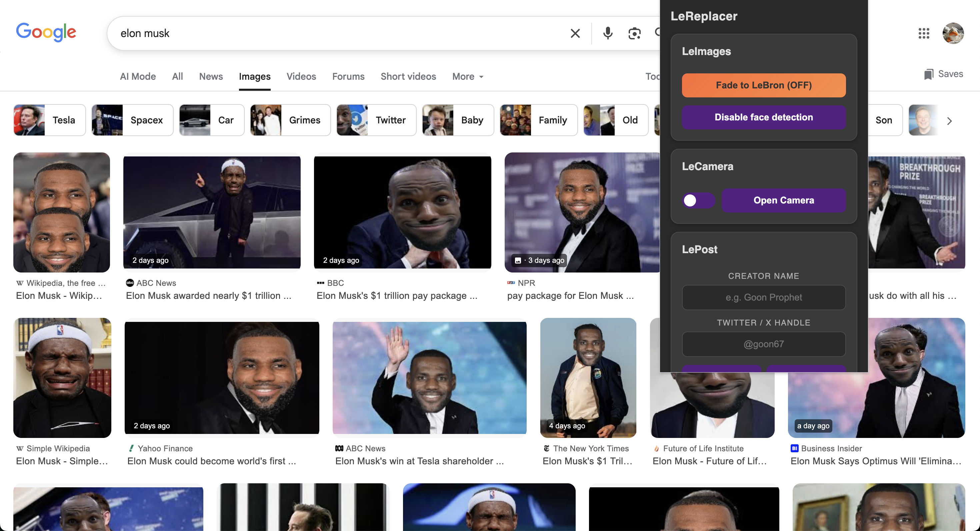Expand the More search categories dropdown
Viewport: 980px width, 531px height.
(468, 76)
